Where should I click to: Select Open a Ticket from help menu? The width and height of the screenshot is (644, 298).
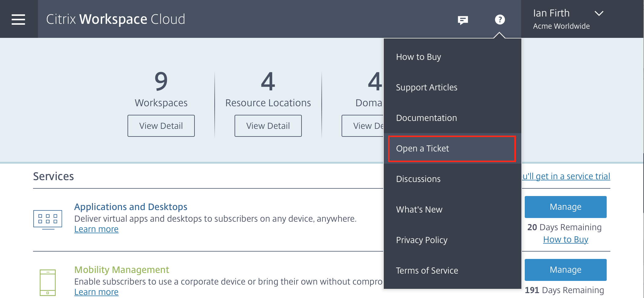422,148
